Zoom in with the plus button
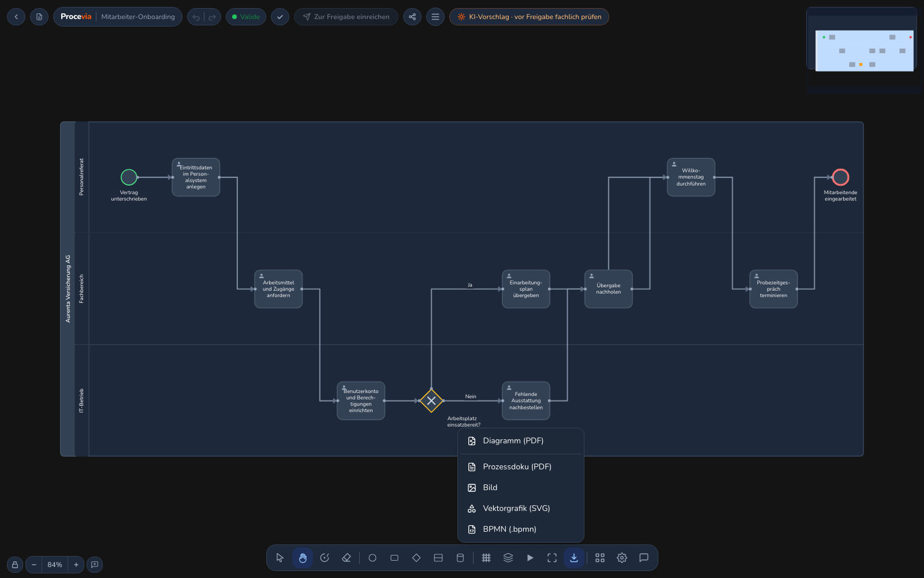924x578 pixels. (76, 565)
